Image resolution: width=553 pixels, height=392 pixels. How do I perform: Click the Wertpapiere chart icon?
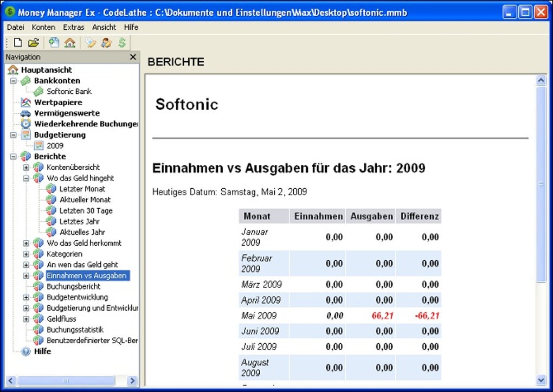(25, 102)
